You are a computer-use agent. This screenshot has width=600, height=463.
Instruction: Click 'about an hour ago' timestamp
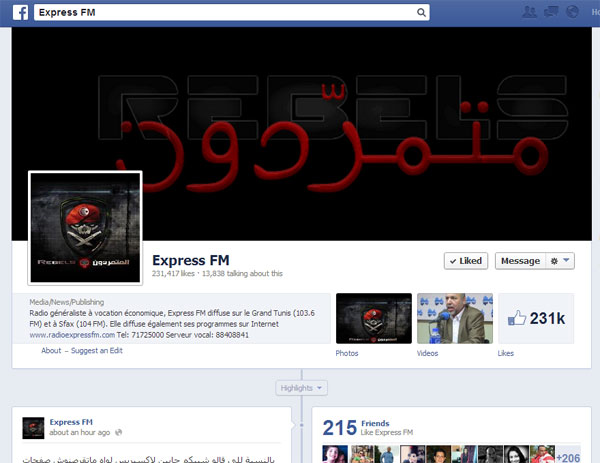(80, 432)
